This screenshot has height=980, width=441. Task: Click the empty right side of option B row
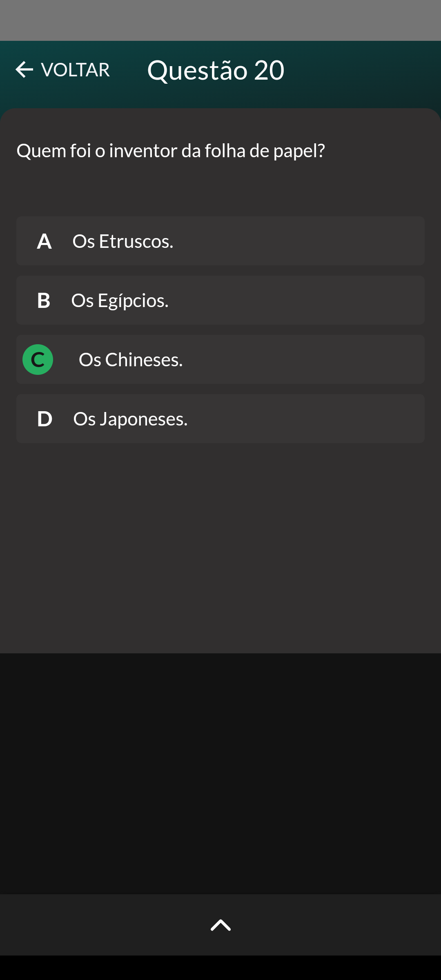pos(327,301)
